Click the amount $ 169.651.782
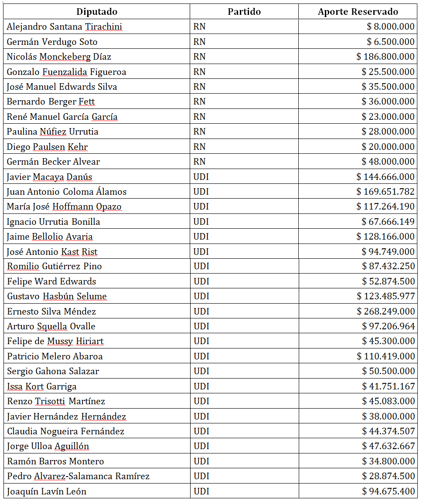Image resolution: width=430 pixels, height=504 pixels. pos(385,192)
